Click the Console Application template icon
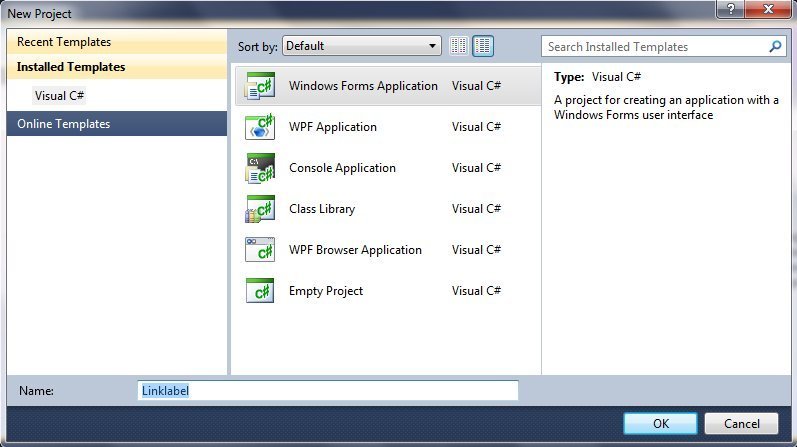 pos(260,168)
